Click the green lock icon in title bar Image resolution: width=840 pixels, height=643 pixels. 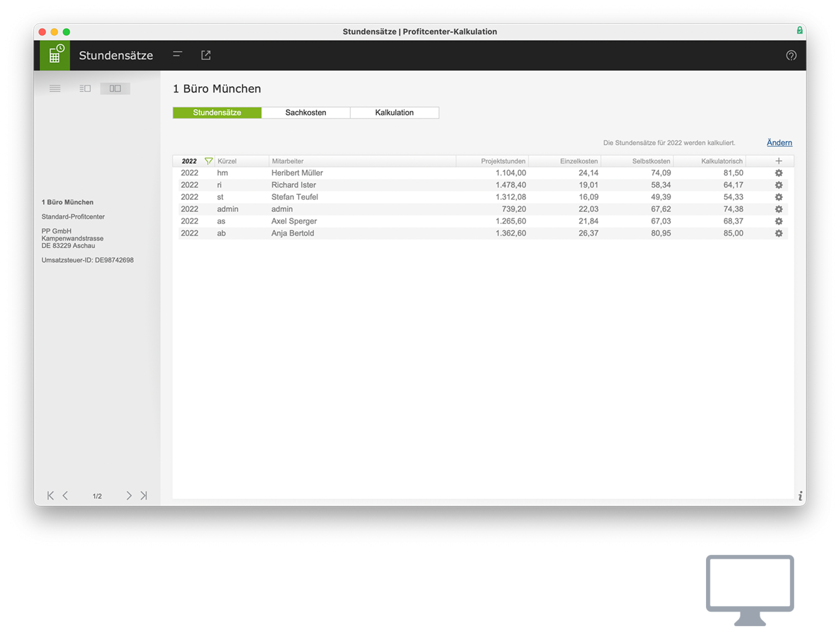coord(799,30)
